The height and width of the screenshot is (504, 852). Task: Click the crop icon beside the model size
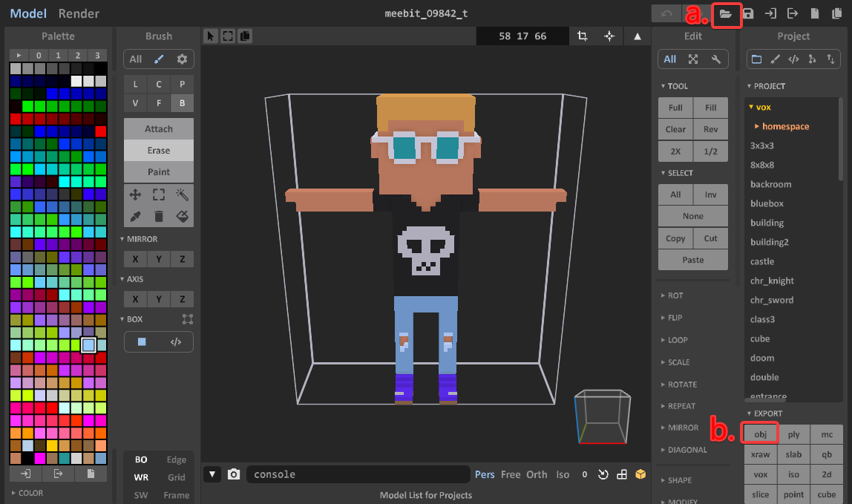(583, 36)
